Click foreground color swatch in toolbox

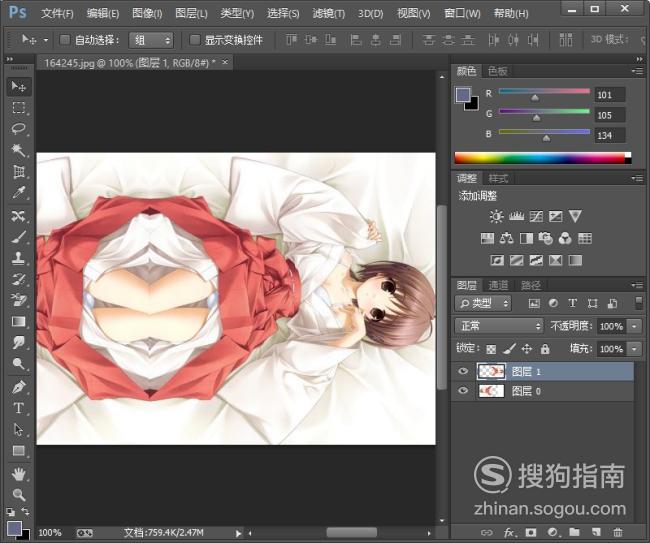[x=14, y=528]
